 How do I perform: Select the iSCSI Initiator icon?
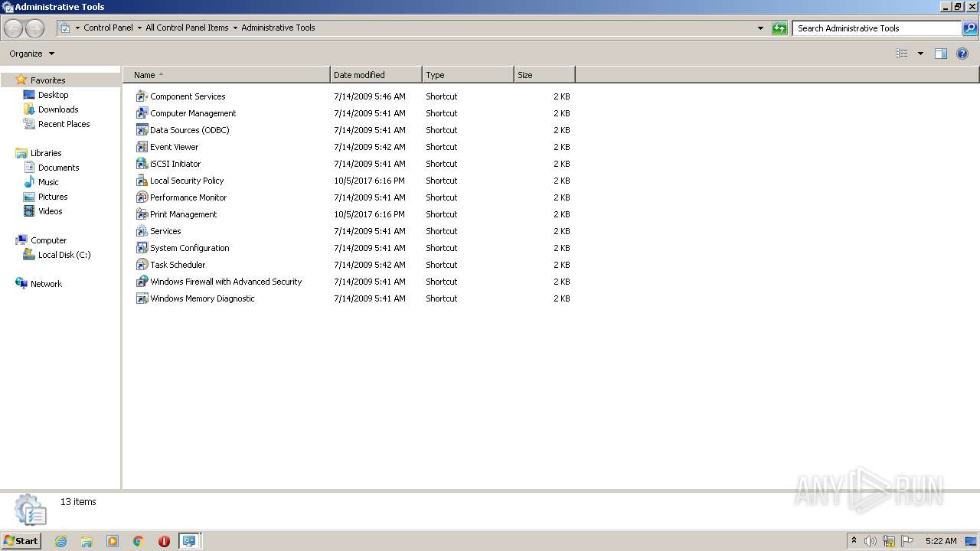pos(142,164)
